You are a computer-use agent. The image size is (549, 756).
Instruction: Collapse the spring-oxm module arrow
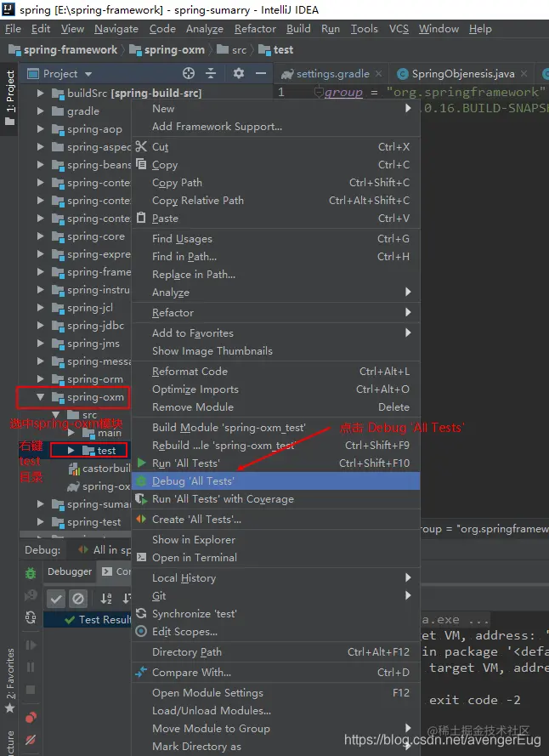click(41, 397)
